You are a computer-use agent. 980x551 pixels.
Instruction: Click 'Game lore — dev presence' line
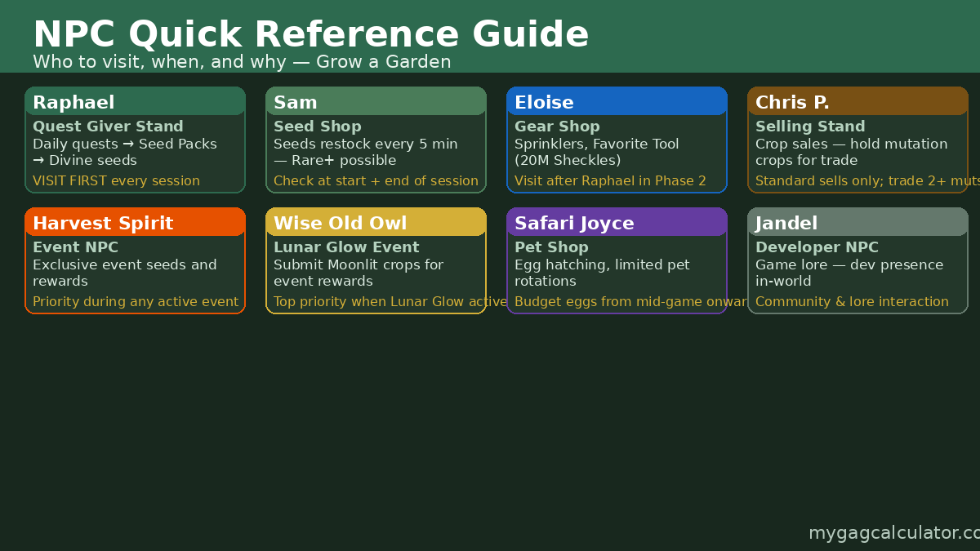849,264
